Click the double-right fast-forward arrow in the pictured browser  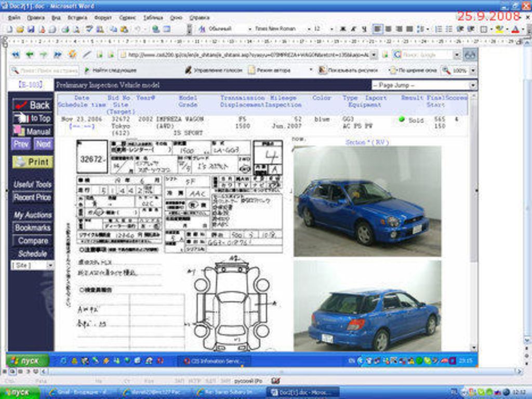58,54
